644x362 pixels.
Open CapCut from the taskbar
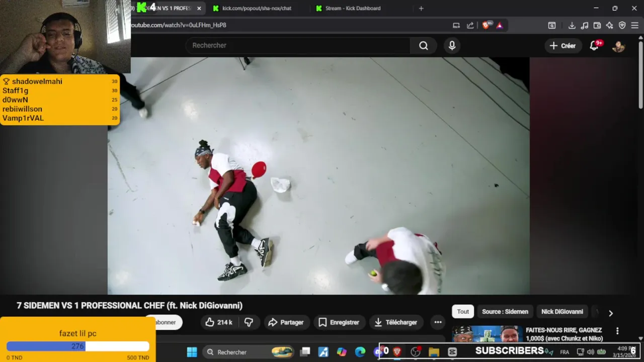[x=452, y=352]
